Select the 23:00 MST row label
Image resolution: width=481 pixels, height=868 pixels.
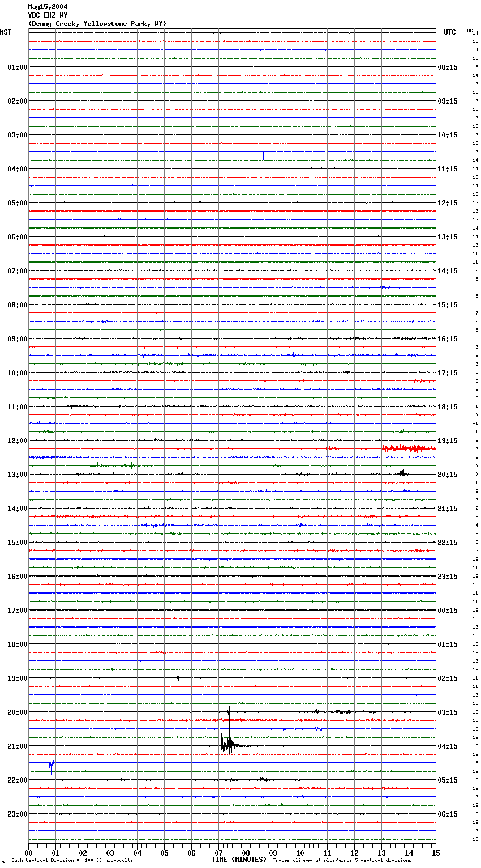[x=17, y=814]
